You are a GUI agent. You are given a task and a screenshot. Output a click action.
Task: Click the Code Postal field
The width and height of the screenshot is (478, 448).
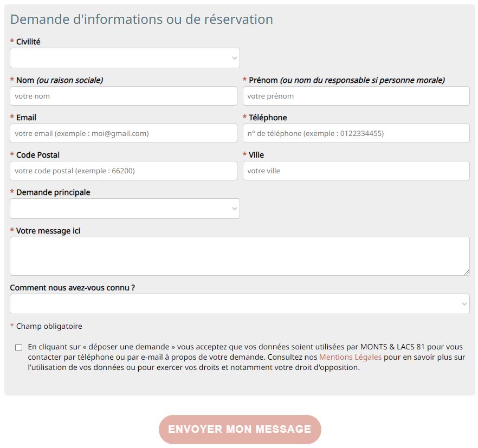click(124, 171)
